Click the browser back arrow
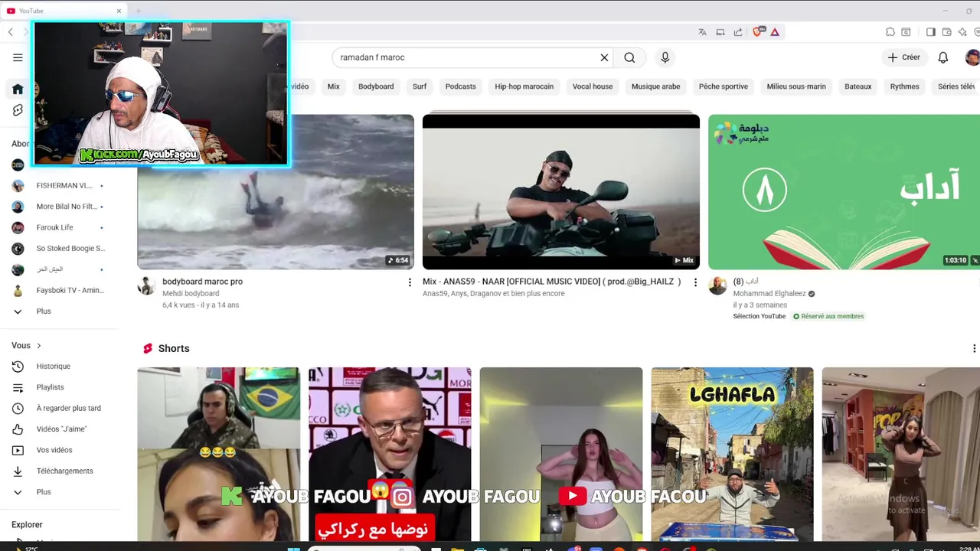 pyautogui.click(x=10, y=32)
